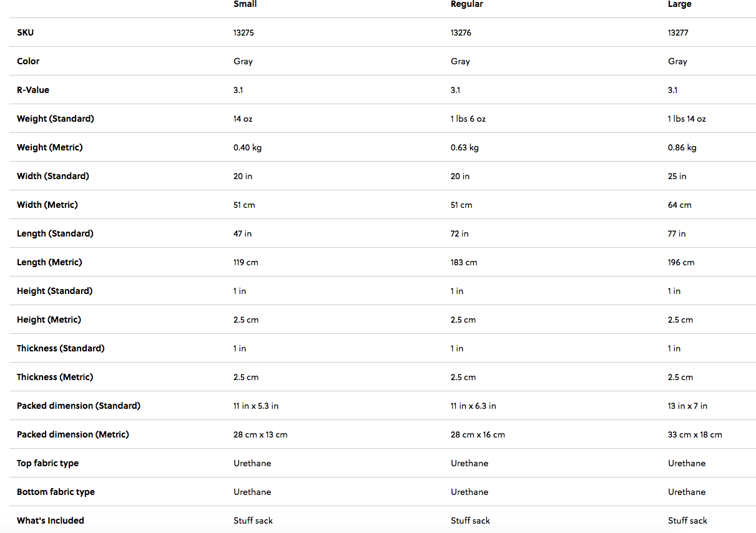The height and width of the screenshot is (533, 756).
Task: Click the Length (Metric) row label
Action: point(49,262)
